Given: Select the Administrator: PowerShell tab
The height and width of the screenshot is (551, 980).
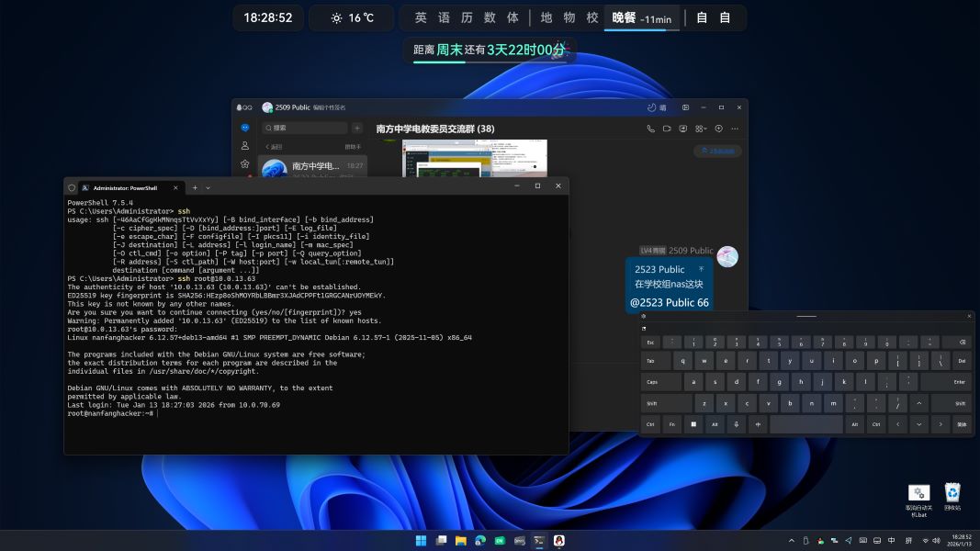Looking at the screenshot, I should [124, 187].
